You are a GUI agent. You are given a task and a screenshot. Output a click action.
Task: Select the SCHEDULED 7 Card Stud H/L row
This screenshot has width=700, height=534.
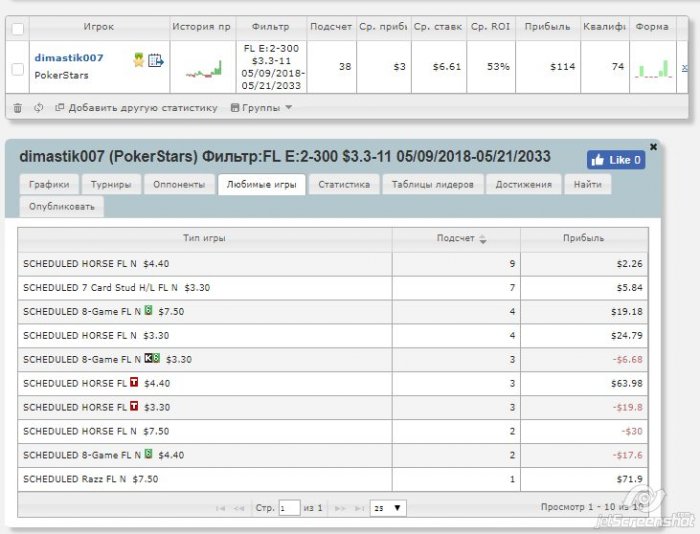coord(333,288)
